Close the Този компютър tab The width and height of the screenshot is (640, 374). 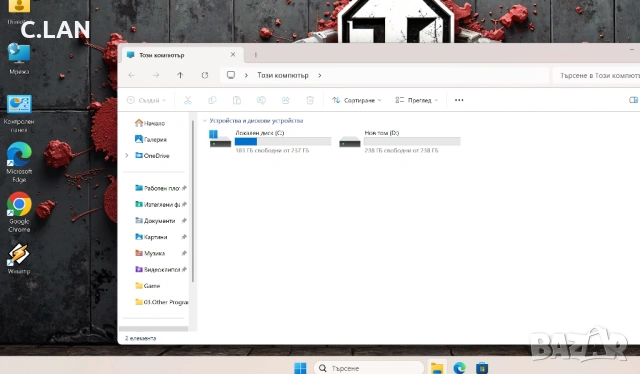[x=233, y=55]
